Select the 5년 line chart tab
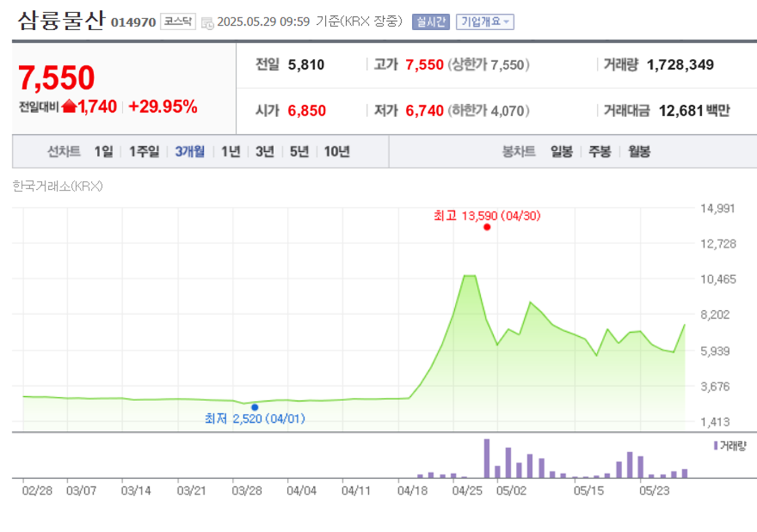Image resolution: width=757 pixels, height=532 pixels. [299, 151]
